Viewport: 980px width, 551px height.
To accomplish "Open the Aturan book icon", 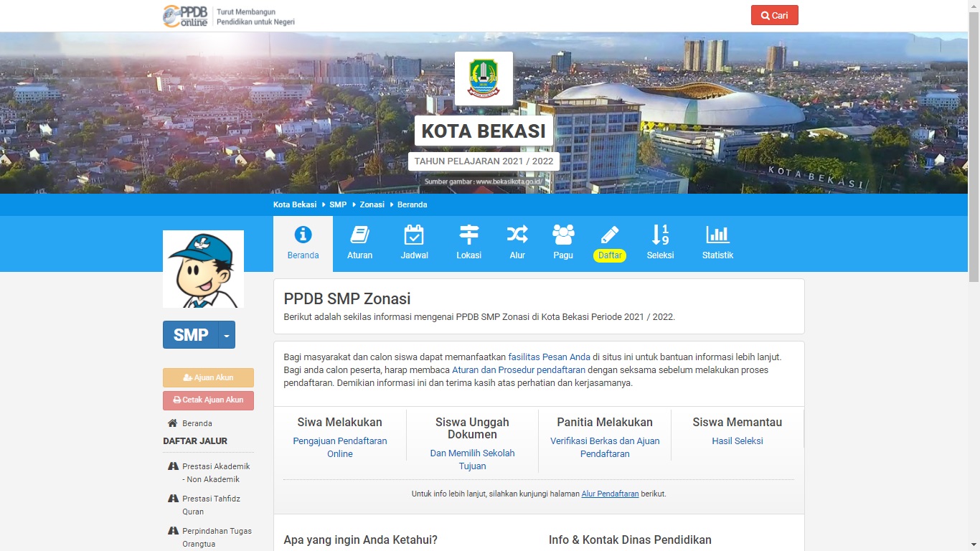I will [x=359, y=235].
